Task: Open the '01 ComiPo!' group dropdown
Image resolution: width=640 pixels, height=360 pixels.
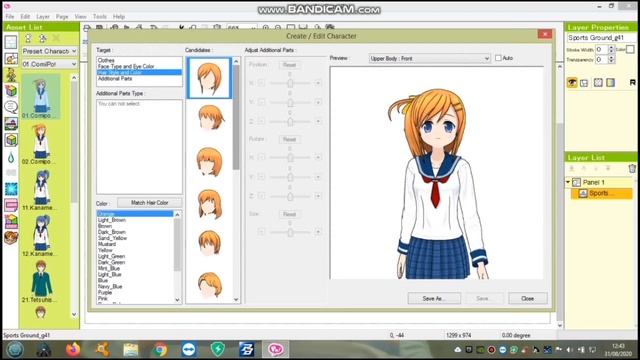Action: tap(49, 64)
